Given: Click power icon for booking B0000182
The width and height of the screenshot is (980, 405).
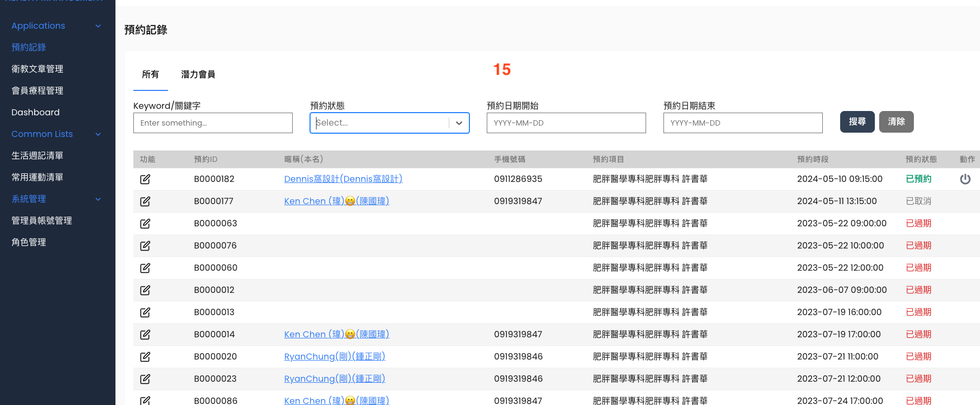Looking at the screenshot, I should click(965, 179).
